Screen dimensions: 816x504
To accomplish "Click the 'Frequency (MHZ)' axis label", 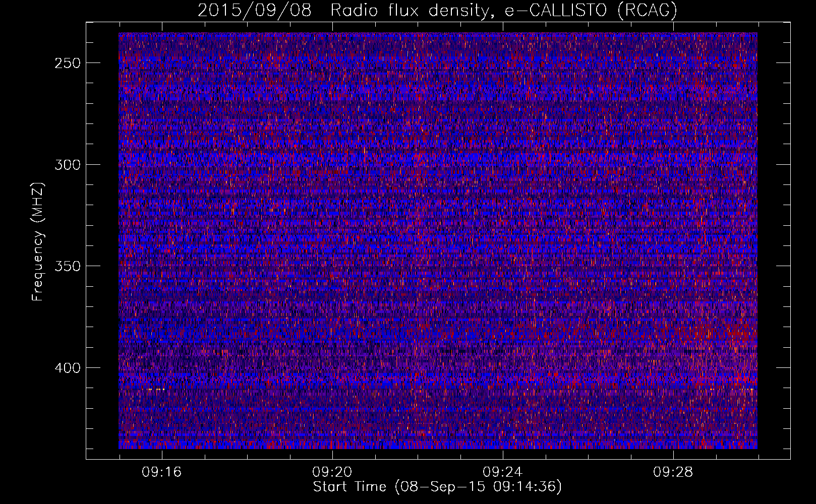I will point(38,241).
